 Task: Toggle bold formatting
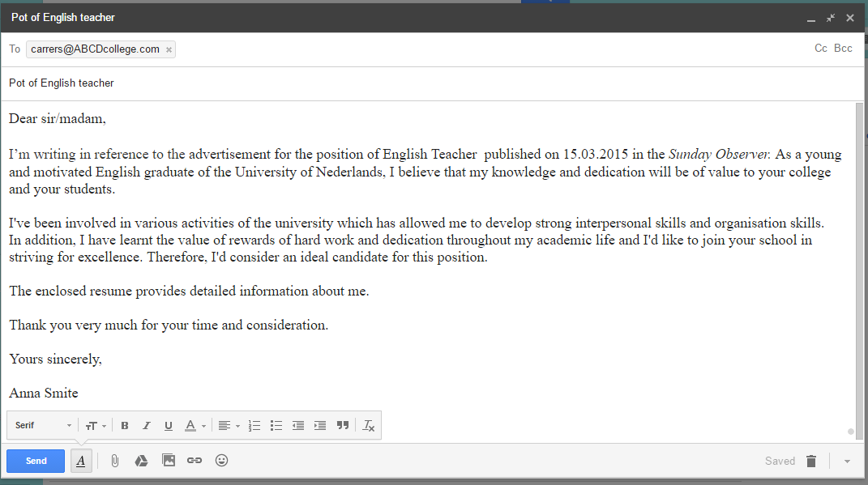coord(125,425)
